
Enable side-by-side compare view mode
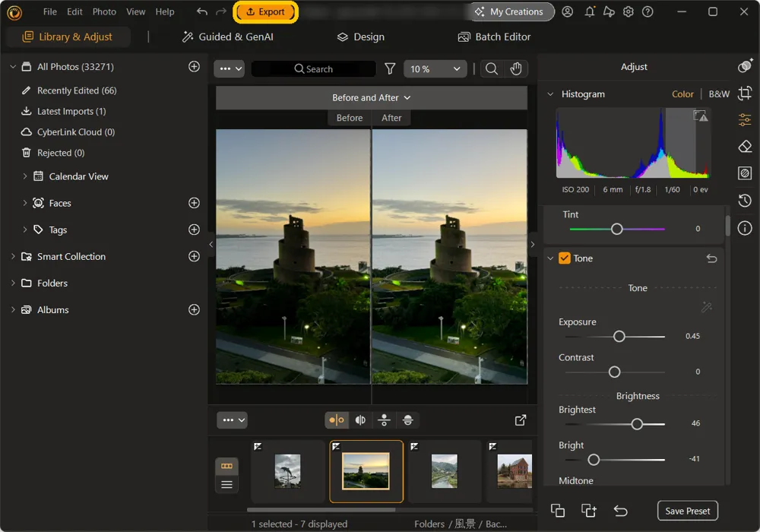pos(337,420)
